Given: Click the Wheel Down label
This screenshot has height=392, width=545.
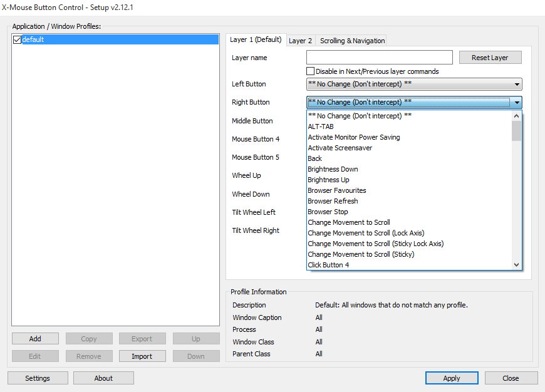Looking at the screenshot, I should (251, 194).
